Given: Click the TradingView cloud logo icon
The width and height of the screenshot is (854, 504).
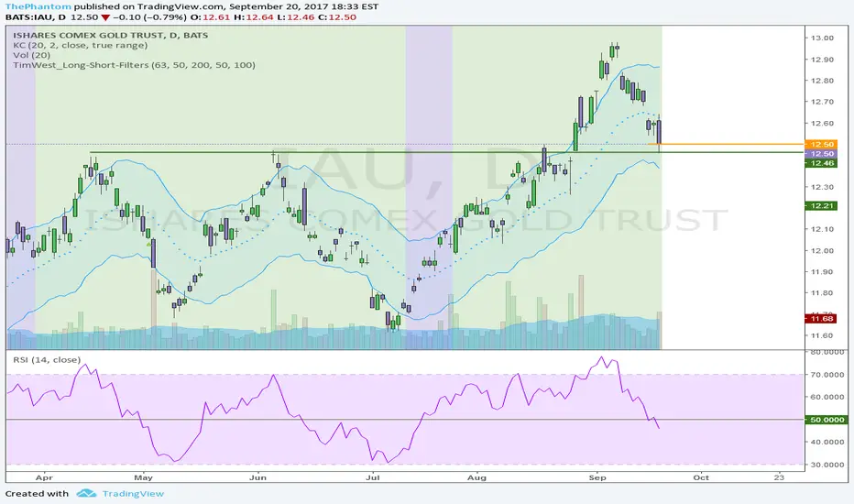Looking at the screenshot, I should tap(86, 493).
